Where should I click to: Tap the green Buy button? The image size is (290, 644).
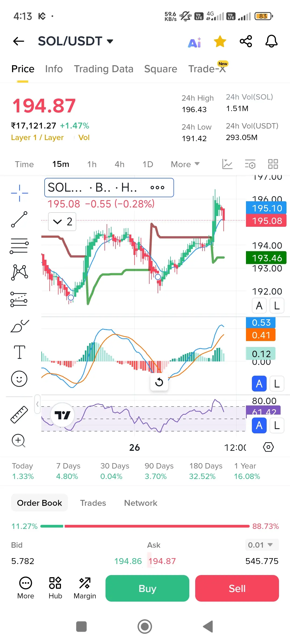(147, 588)
